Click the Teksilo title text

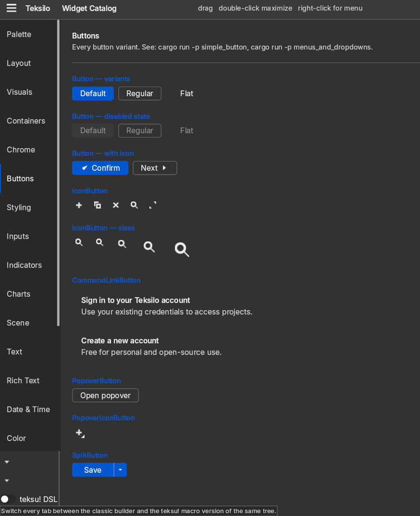pos(38,8)
